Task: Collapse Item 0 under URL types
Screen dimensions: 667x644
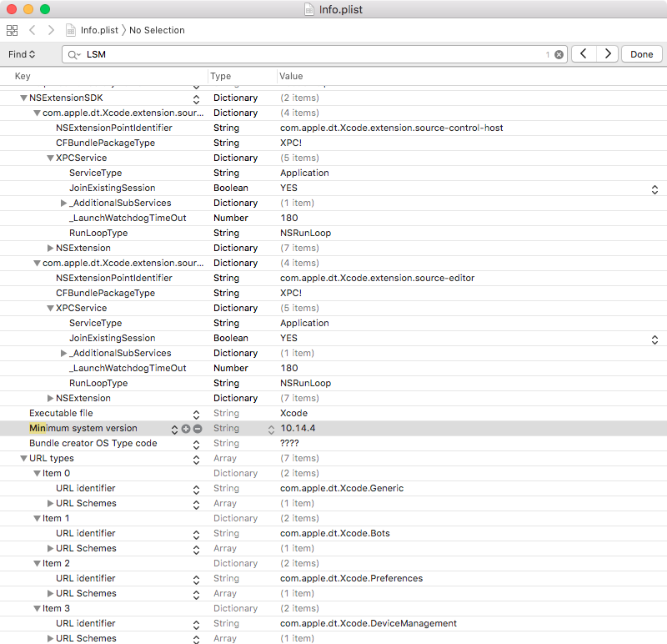Action: (38, 473)
